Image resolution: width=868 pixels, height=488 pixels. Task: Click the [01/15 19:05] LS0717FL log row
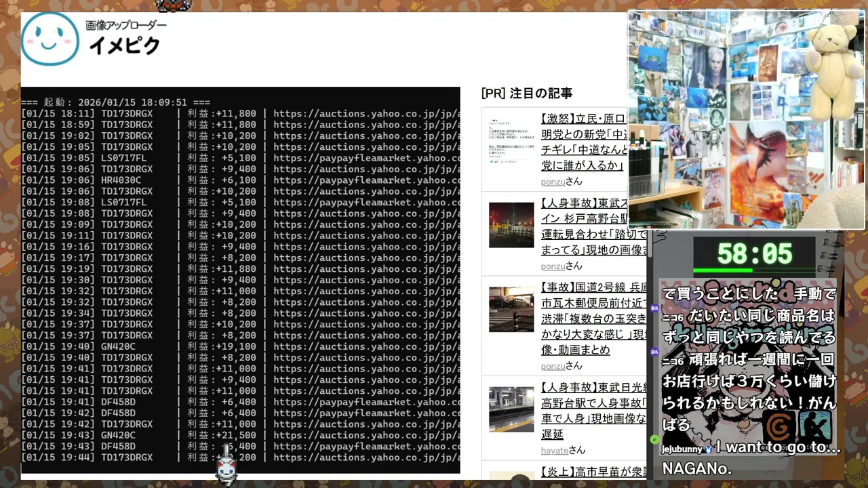tap(240, 158)
